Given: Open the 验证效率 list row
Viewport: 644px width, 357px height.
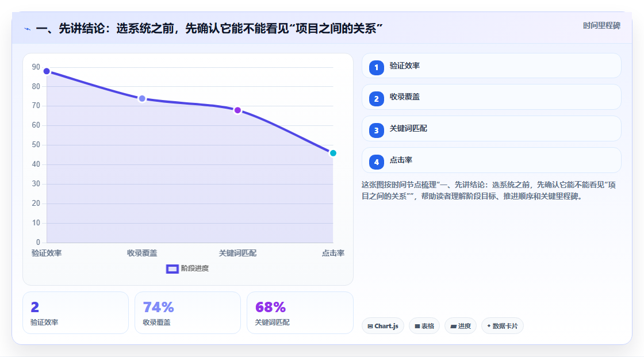Looking at the screenshot, I should [491, 66].
